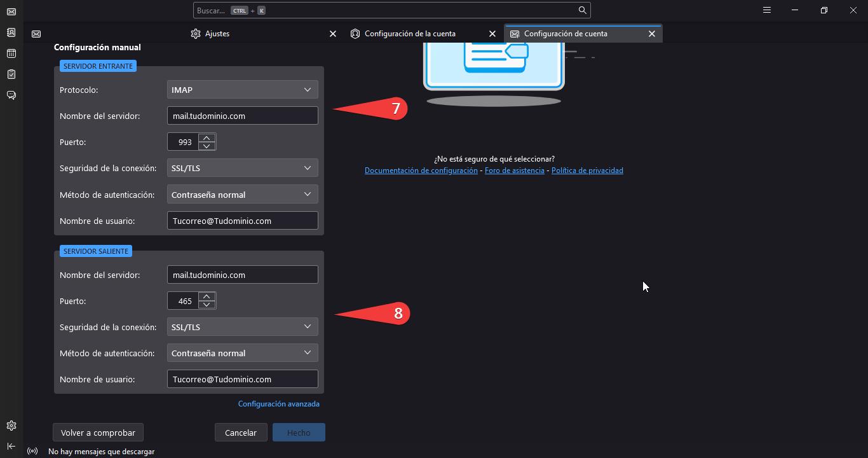
Task: Close the Ajustes tab
Action: [x=333, y=34]
